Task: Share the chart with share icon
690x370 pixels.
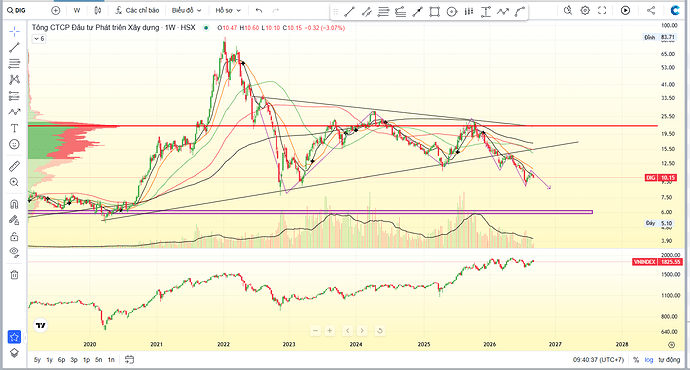Action: click(651, 10)
